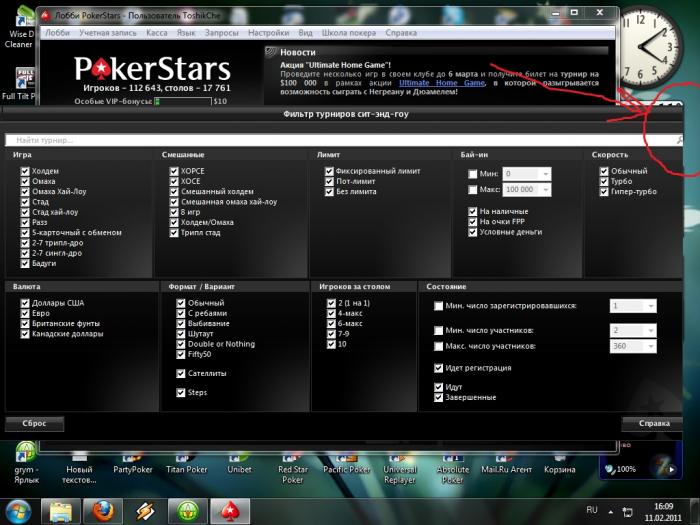Open the Настройки menu

(x=269, y=33)
